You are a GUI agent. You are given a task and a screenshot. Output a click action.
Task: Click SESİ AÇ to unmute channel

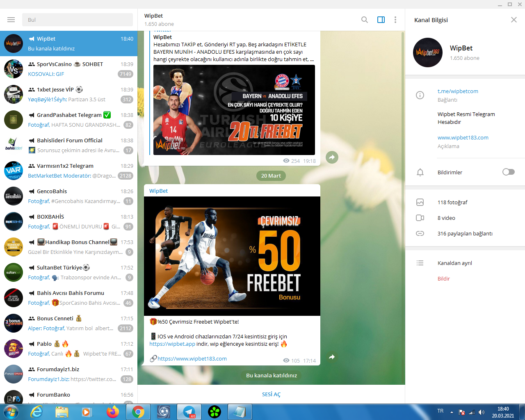[272, 394]
